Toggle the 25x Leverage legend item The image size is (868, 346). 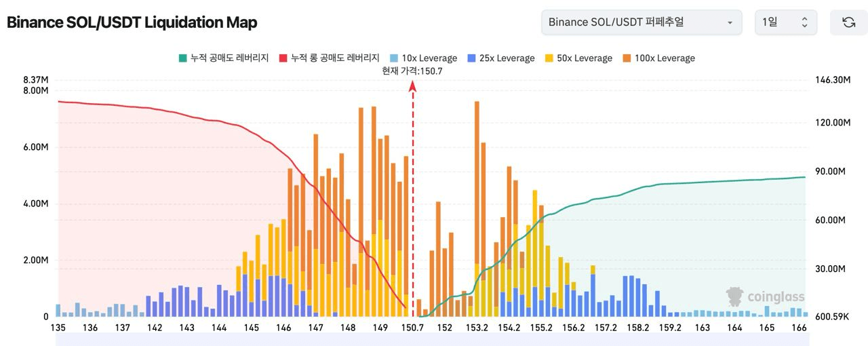501,58
